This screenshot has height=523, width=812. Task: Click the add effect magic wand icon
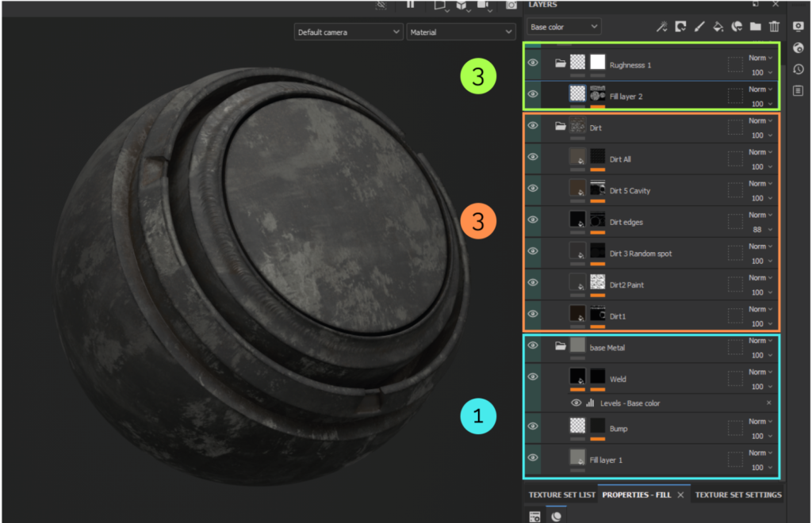pos(661,27)
